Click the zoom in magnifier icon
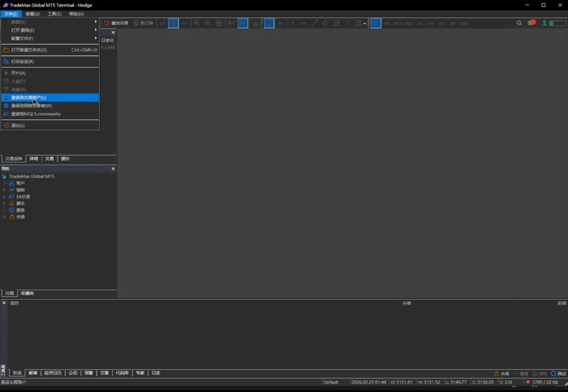Viewport: 568px width, 392px height. 197,23
